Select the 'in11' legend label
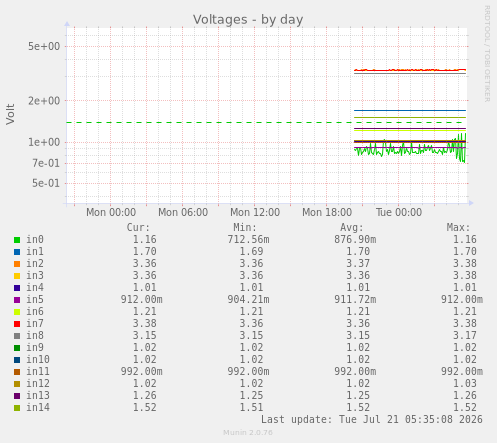Screen dimensions: 497x443 (38, 371)
